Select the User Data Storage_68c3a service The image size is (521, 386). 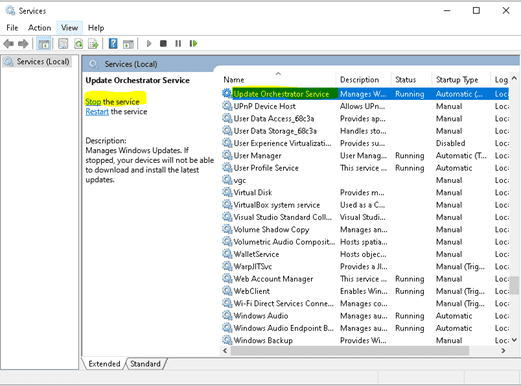click(365, 131)
